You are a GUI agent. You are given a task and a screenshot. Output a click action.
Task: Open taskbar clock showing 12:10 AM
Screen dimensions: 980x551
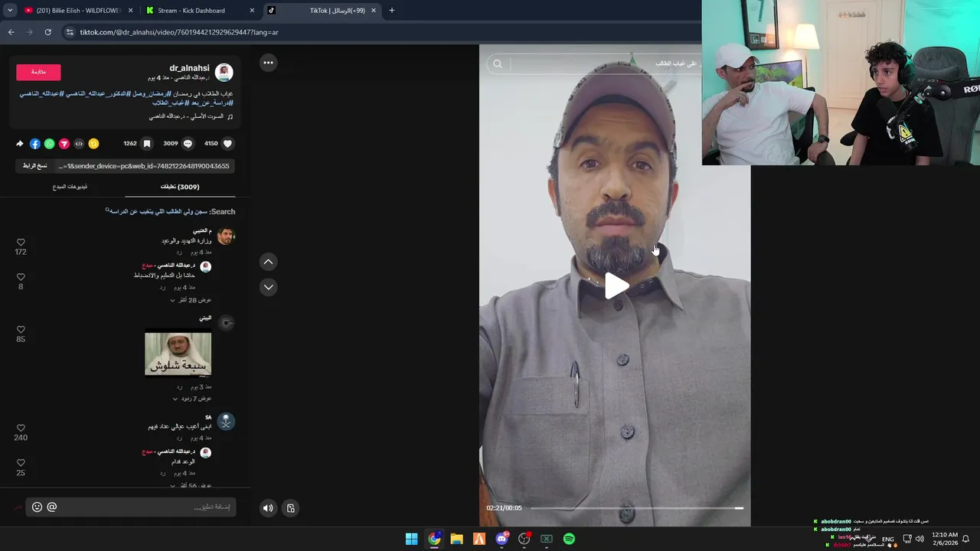[945, 539]
